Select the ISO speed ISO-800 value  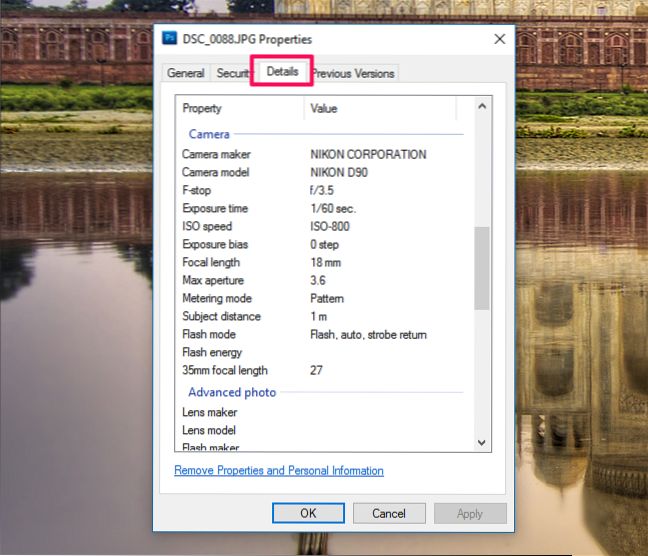point(330,226)
